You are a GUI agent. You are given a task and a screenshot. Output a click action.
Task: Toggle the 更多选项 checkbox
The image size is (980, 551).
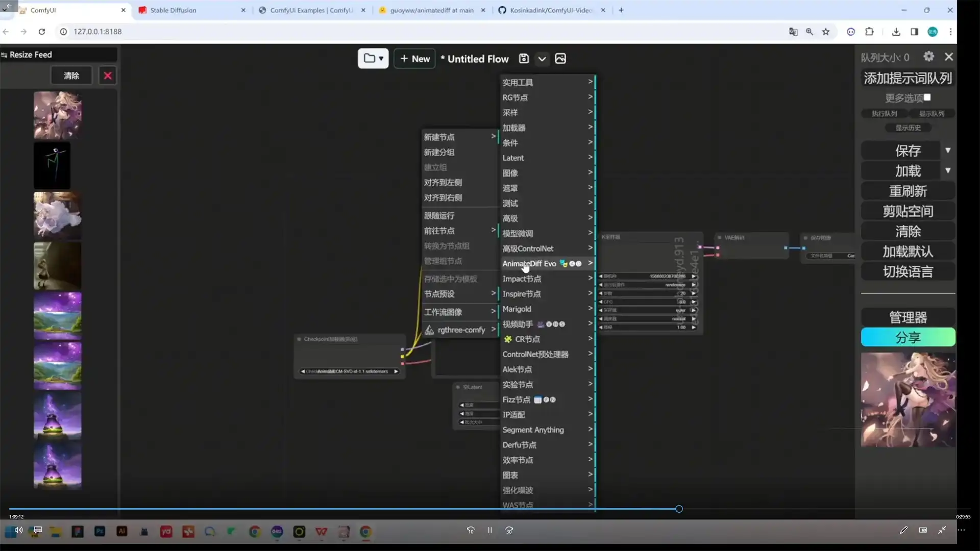927,97
